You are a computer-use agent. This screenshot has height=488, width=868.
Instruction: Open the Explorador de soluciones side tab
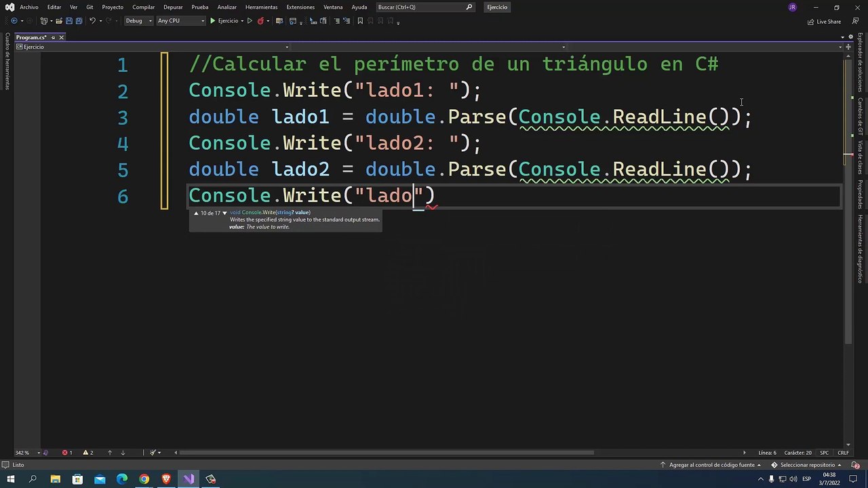tap(860, 62)
